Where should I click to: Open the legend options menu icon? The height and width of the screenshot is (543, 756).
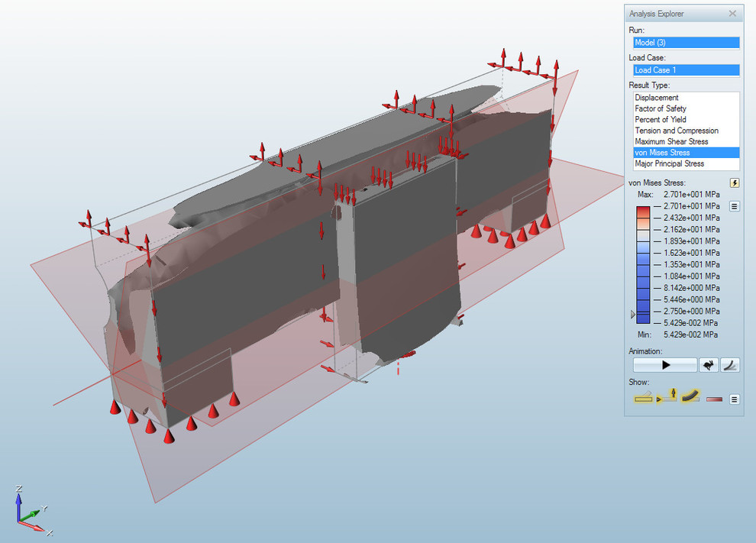point(734,205)
